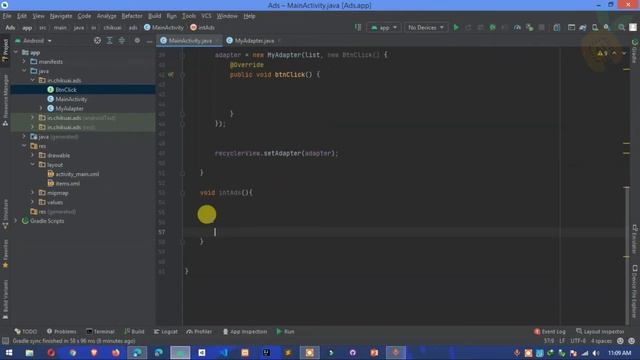The width and height of the screenshot is (640, 360).
Task: Click the 4 spaces indent setting
Action: click(601, 341)
